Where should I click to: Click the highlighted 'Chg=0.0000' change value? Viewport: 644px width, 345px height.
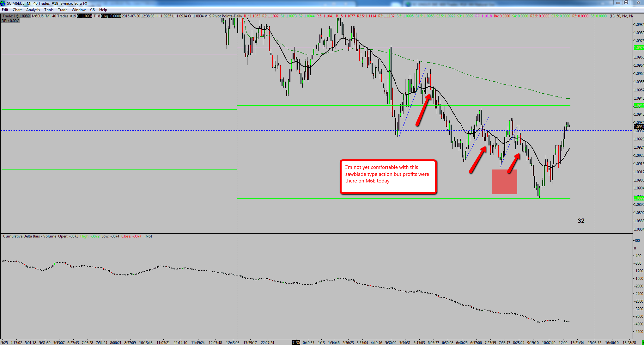click(111, 16)
